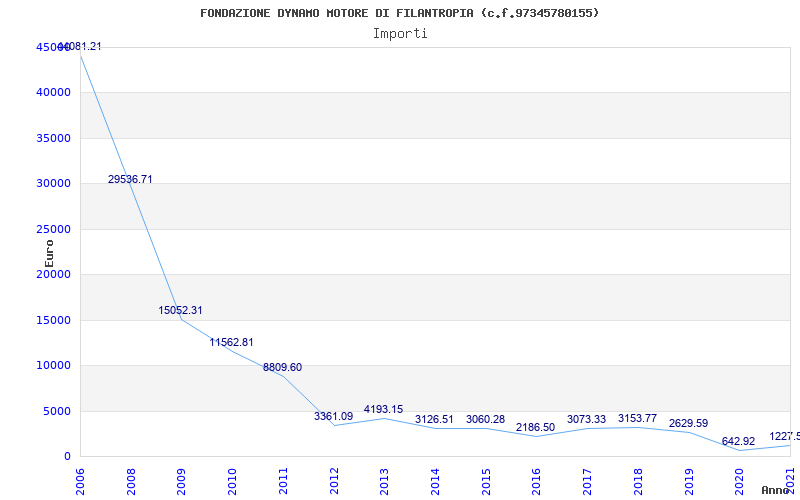Click the y-axis value 40000
The height and width of the screenshot is (500, 800).
pyautogui.click(x=53, y=92)
